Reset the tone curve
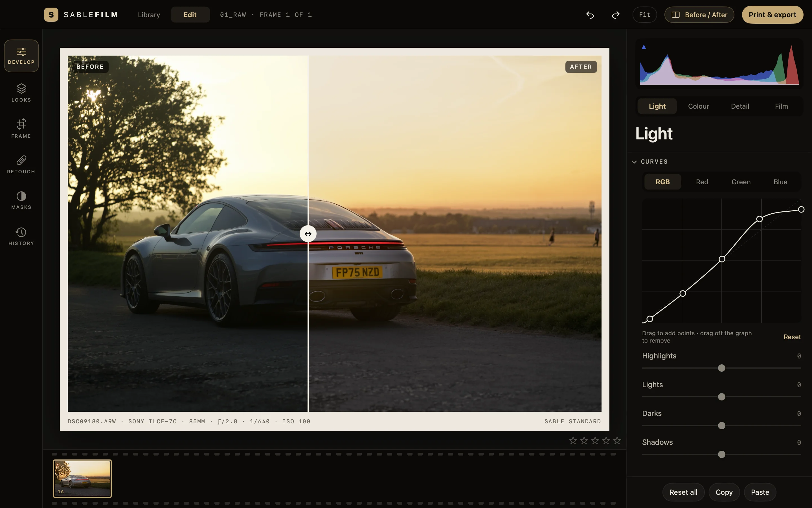Viewport: 812px width, 508px height. [792, 337]
